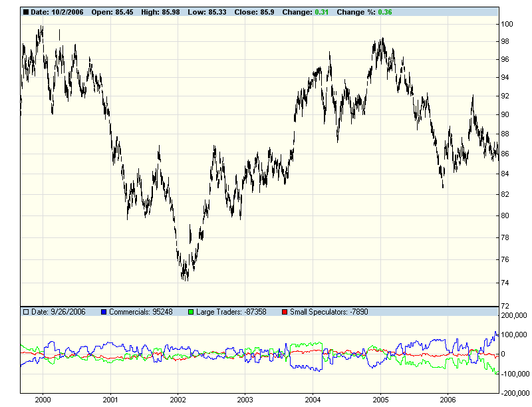Click the 2005 year axis label
The image size is (532, 407).
(380, 400)
